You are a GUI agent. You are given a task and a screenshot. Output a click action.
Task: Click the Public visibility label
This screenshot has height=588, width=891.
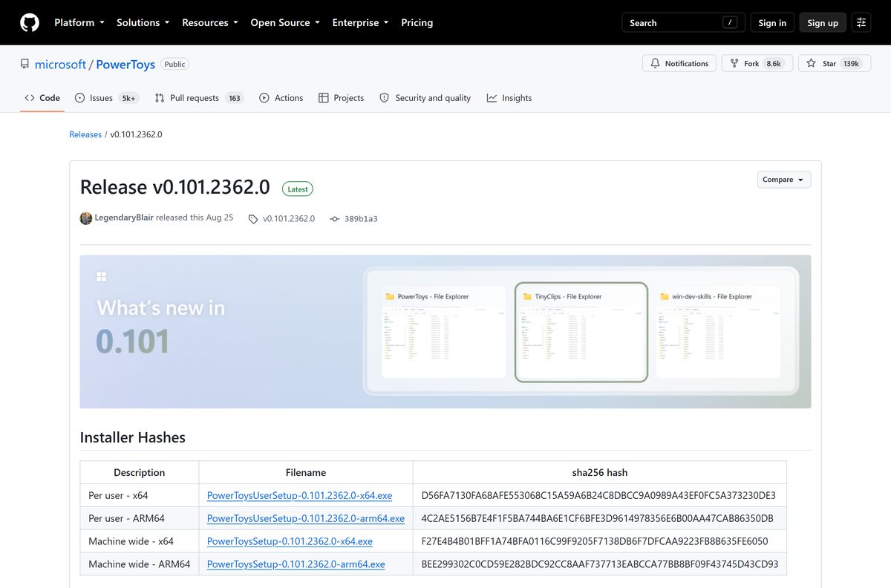(x=174, y=64)
